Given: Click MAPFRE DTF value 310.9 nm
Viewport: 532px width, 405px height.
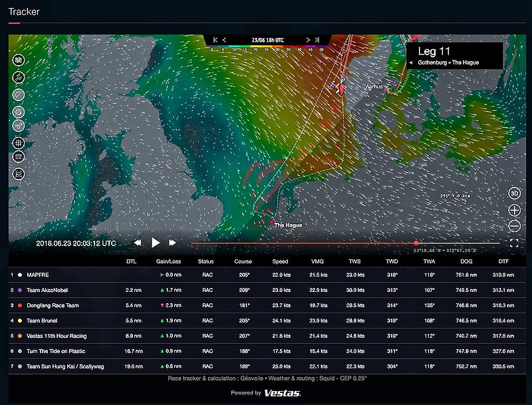Looking at the screenshot, I should (503, 275).
